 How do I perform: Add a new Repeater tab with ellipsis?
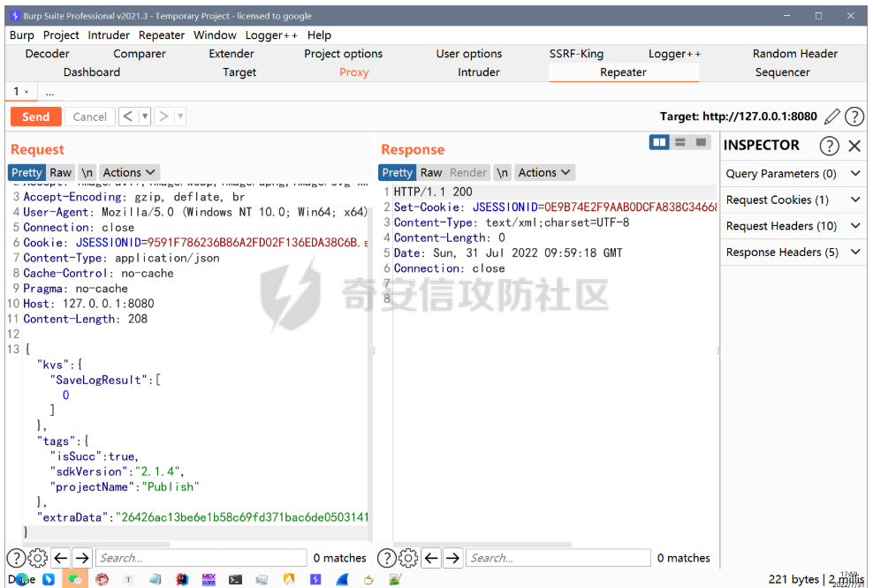click(x=50, y=92)
